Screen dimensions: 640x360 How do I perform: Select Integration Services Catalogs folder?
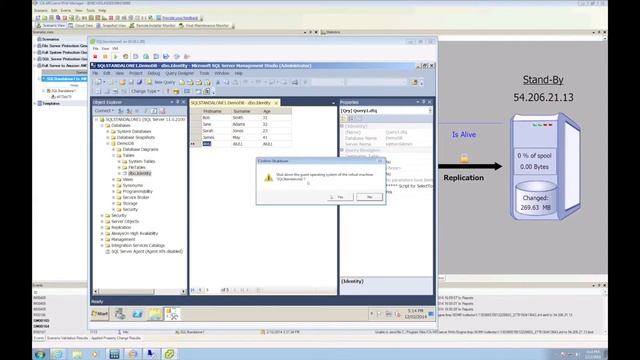coord(138,246)
